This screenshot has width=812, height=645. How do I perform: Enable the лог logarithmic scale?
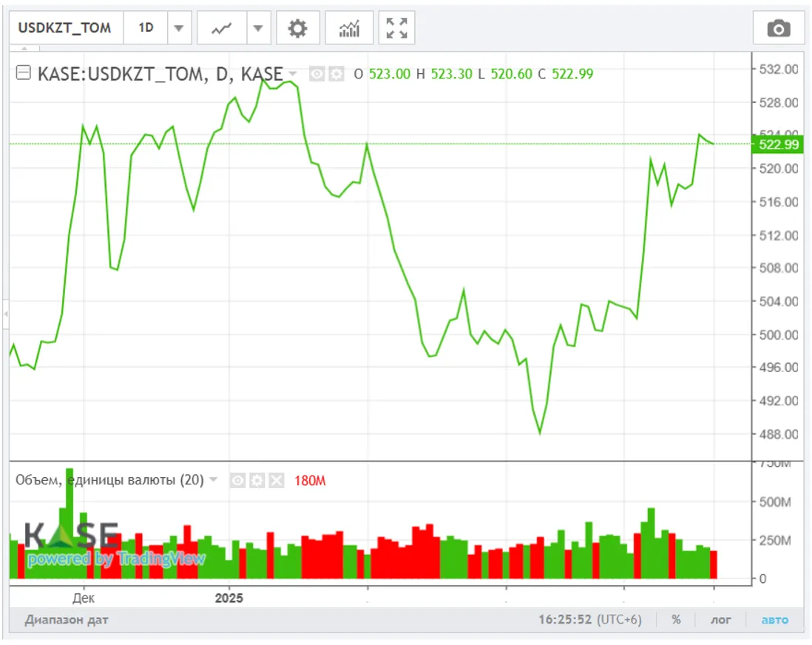coord(720,620)
